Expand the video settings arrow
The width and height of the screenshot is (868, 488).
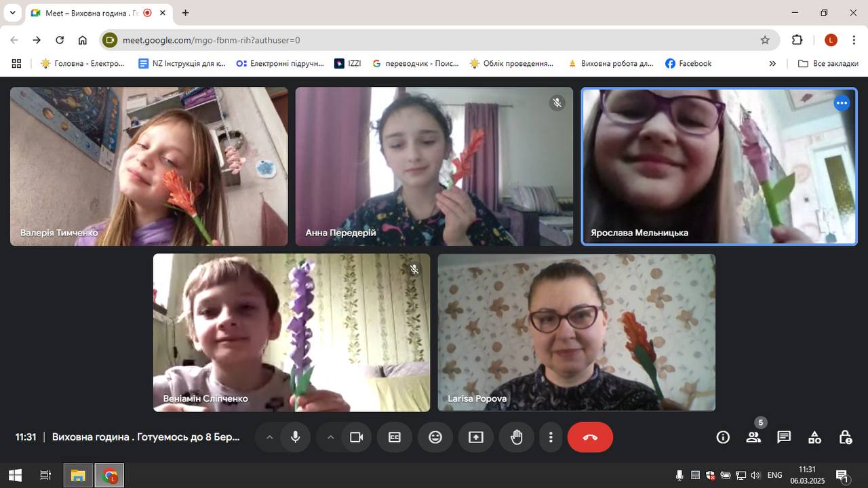pyautogui.click(x=330, y=437)
